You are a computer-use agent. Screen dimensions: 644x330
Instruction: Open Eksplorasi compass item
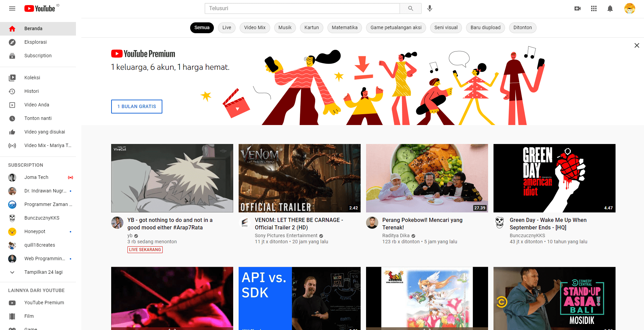[38, 42]
